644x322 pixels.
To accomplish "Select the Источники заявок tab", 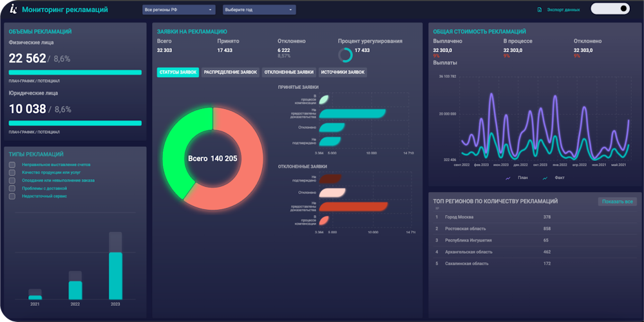I will (343, 72).
